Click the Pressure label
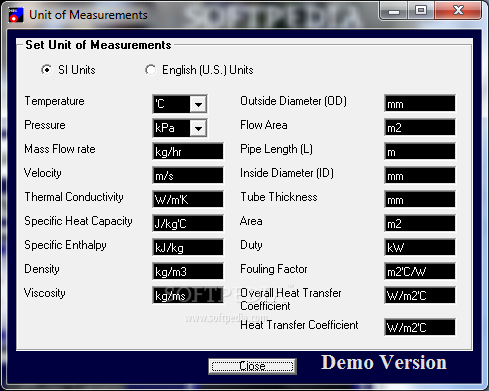This screenshot has width=489, height=391. click(x=45, y=125)
